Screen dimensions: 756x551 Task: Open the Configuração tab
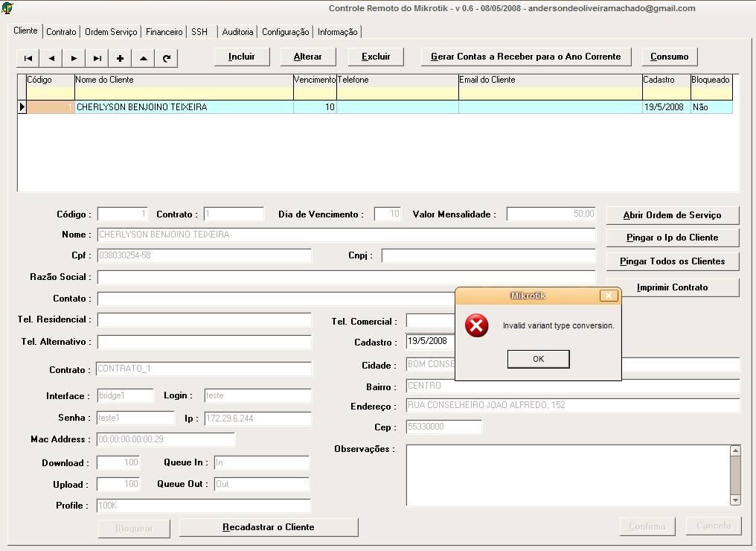point(286,32)
